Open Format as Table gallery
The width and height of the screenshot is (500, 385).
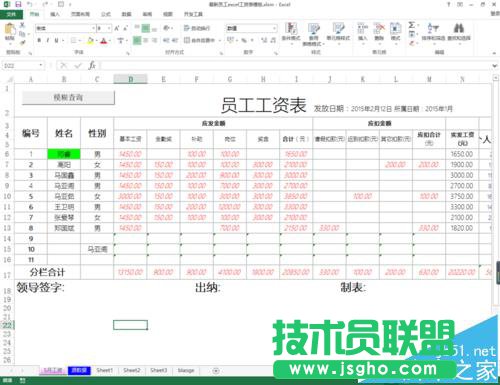point(313,34)
